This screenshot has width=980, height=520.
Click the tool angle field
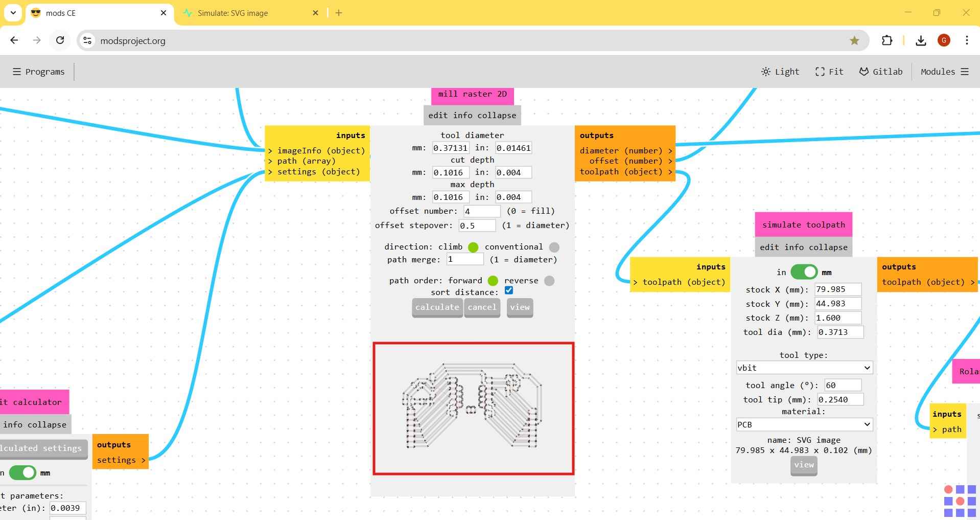coord(843,385)
